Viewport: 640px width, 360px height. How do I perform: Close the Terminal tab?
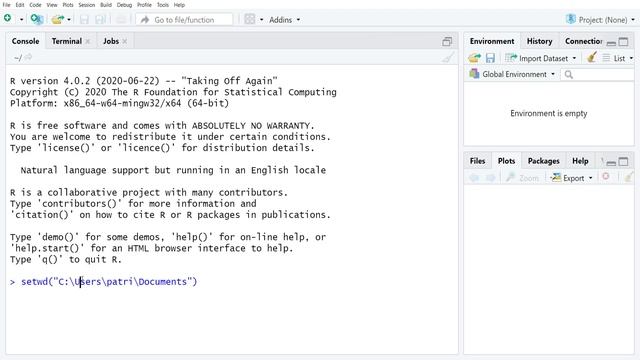87,41
